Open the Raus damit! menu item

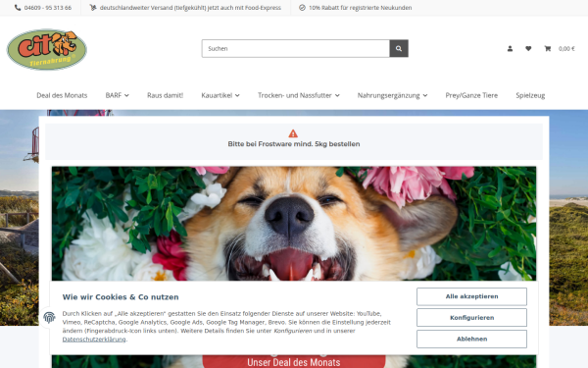click(165, 95)
